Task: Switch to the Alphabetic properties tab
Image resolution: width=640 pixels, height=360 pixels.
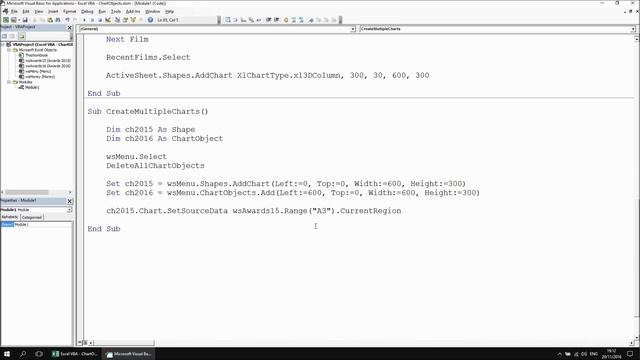Action: 10,217
